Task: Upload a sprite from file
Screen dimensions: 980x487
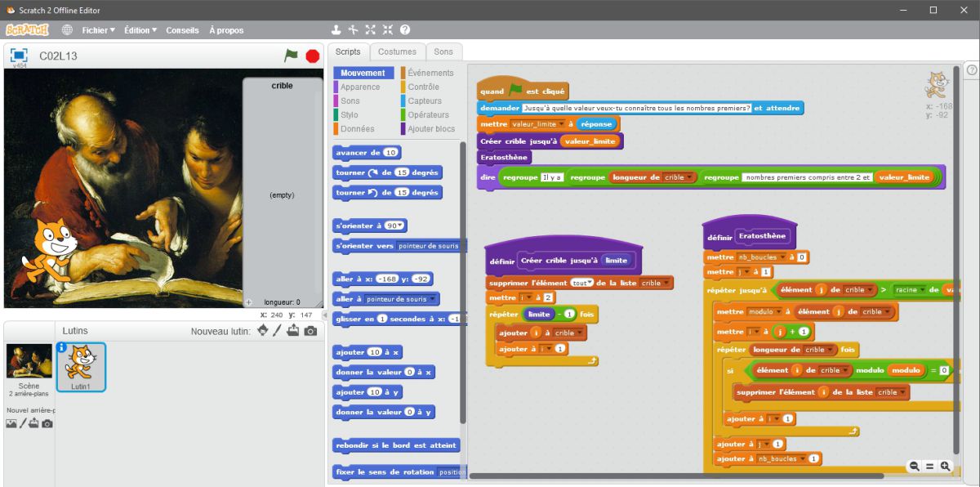Action: [293, 330]
